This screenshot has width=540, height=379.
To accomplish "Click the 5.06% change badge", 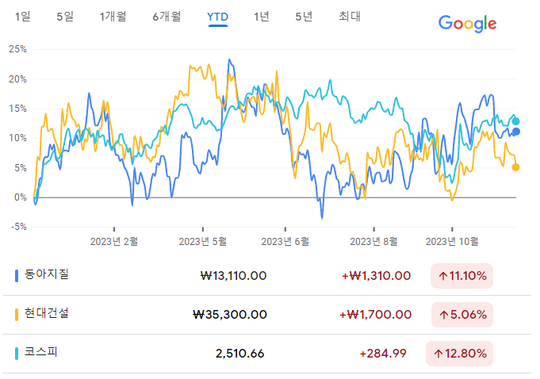I will (462, 315).
